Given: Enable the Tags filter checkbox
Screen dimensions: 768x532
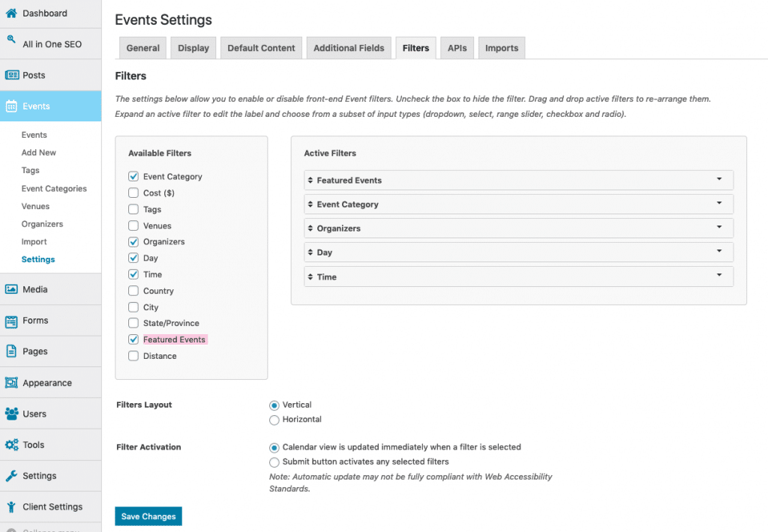Looking at the screenshot, I should (133, 209).
